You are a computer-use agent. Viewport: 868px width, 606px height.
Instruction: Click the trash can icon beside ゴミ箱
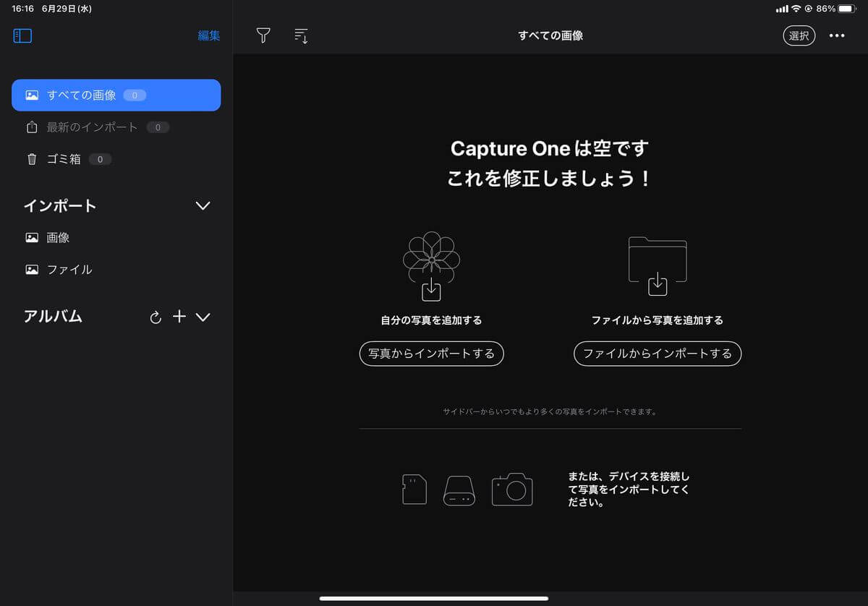coord(32,159)
